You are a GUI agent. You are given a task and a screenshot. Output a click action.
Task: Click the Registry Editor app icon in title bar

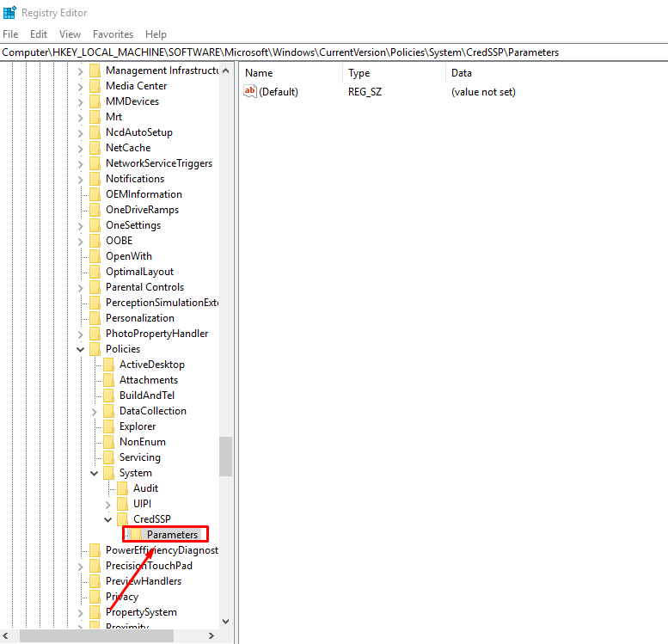(x=9, y=12)
